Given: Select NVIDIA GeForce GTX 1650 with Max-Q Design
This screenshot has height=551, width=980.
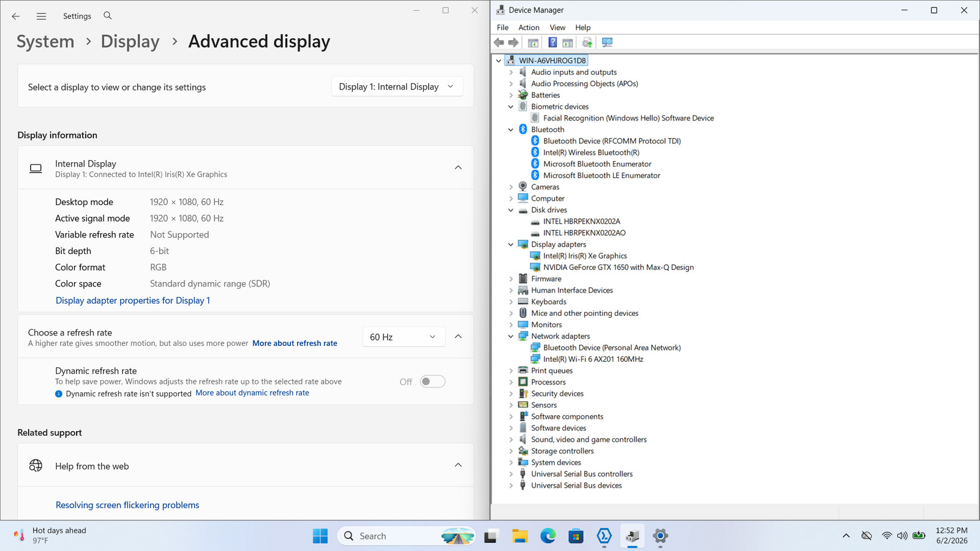Looking at the screenshot, I should pyautogui.click(x=619, y=268).
